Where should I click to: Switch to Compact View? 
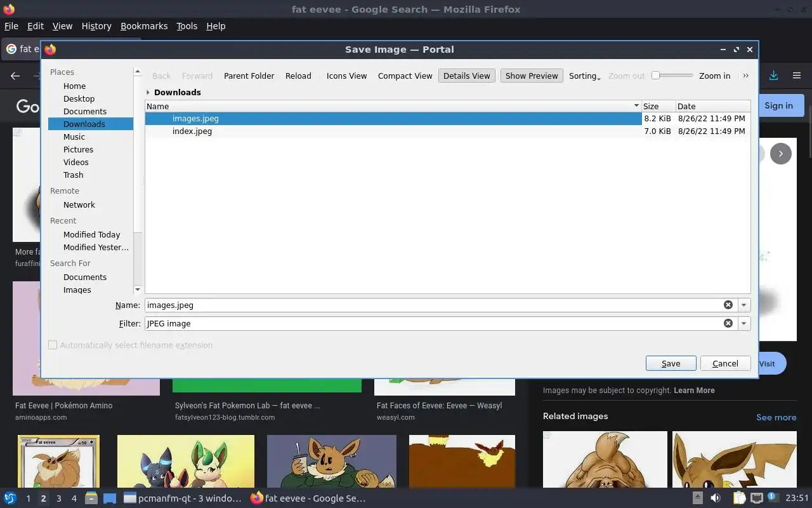tap(405, 76)
